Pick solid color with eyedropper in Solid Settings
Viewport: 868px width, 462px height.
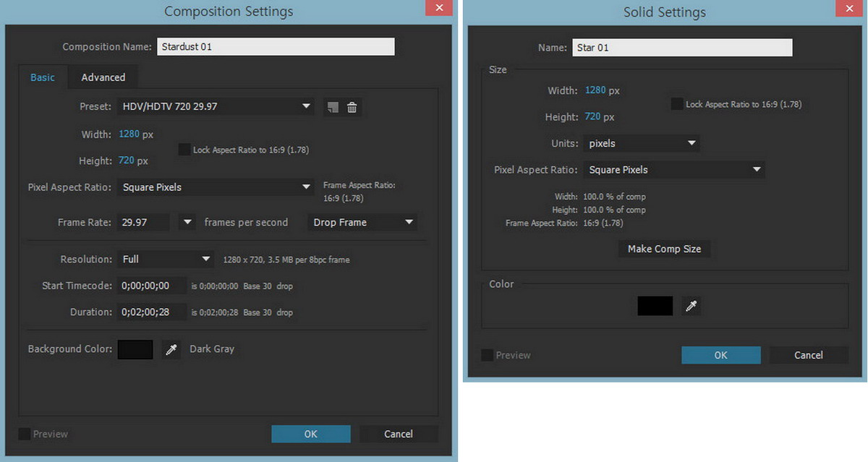692,306
